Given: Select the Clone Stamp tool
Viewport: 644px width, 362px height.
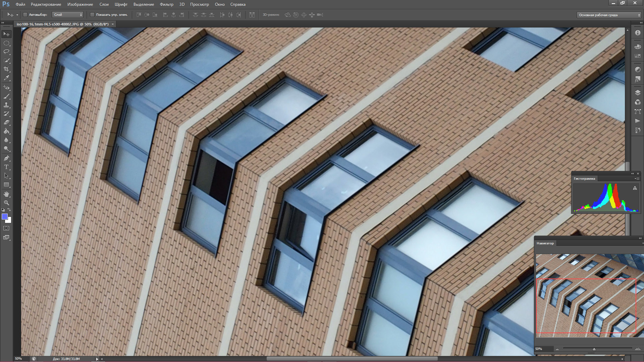Looking at the screenshot, I should [6, 105].
